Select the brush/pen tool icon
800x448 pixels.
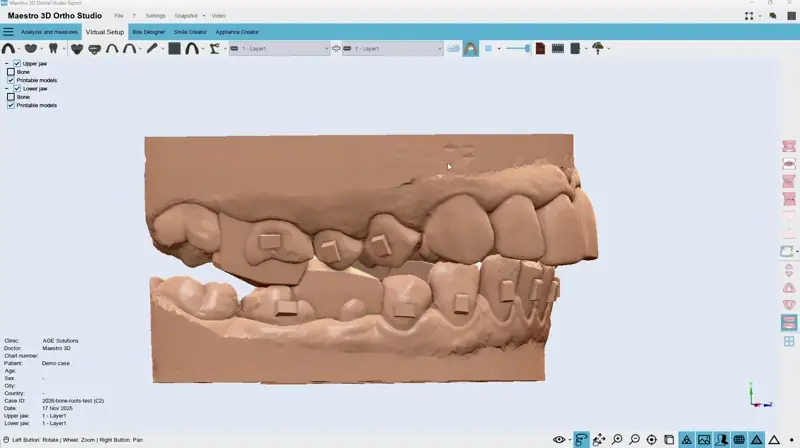pos(152,48)
